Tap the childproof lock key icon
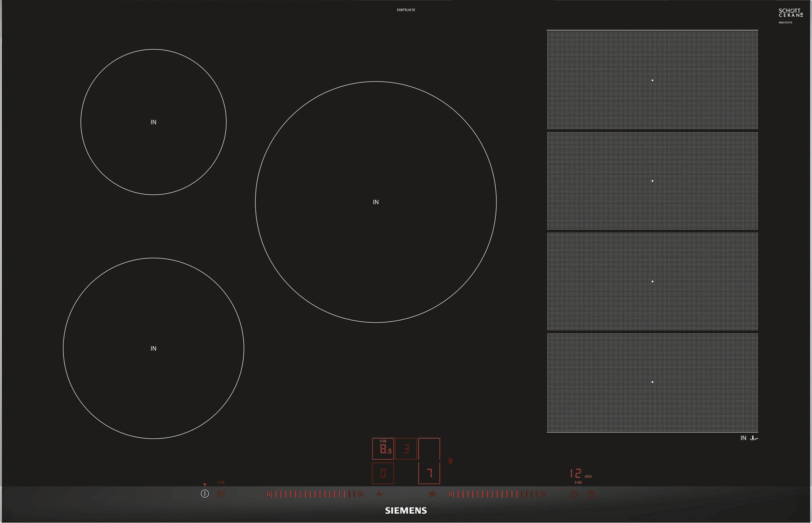Screen dimensions: 812x523 pos(221,482)
